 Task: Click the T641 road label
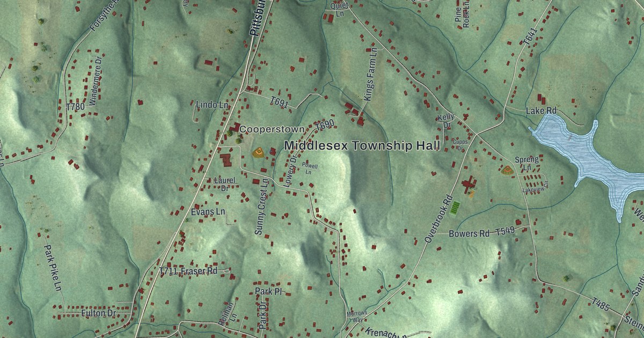pyautogui.click(x=531, y=36)
